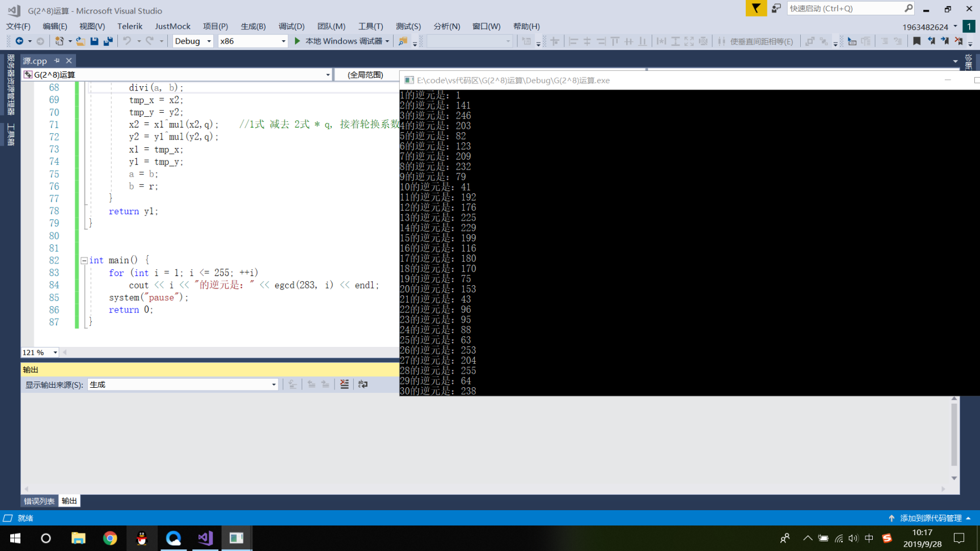This screenshot has width=980, height=551.
Task: Click the console window taskbar icon
Action: (236, 538)
